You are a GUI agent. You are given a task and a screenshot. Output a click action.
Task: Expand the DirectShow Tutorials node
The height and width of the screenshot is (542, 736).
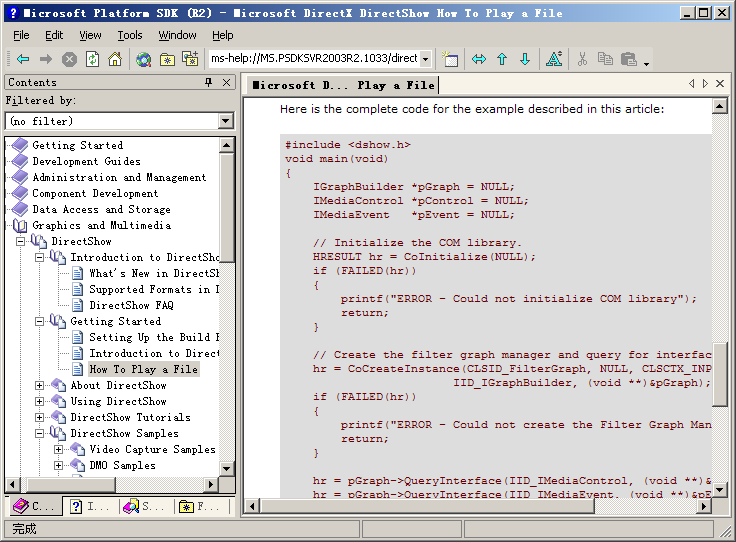39,418
